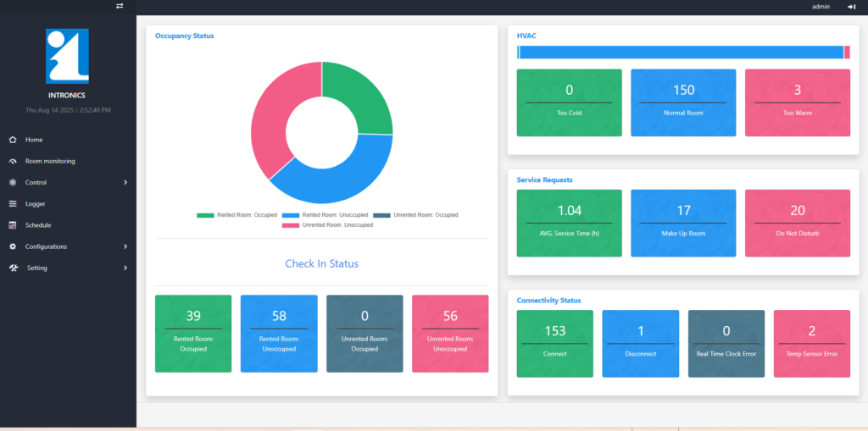The height and width of the screenshot is (431, 868).
Task: Click the Configurations cog icon
Action: 13,246
